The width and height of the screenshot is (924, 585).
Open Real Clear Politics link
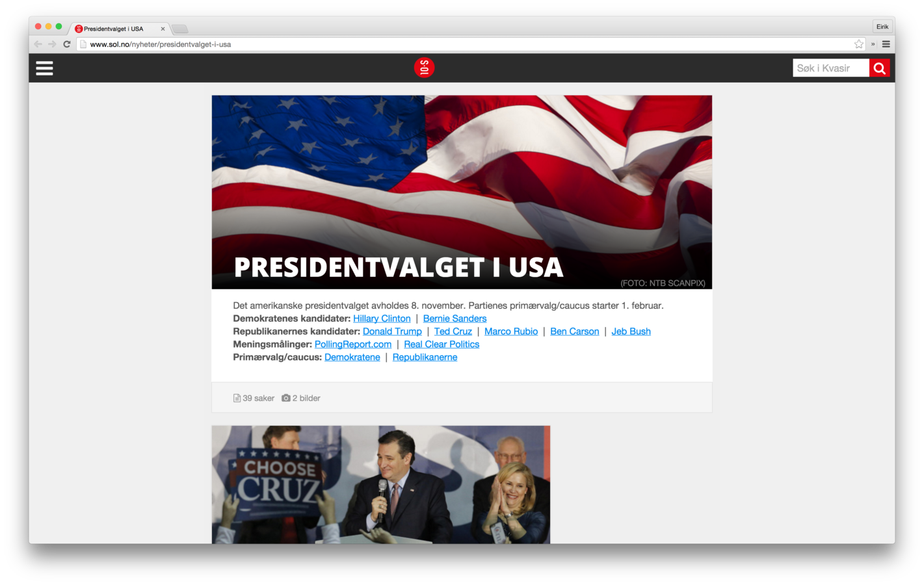coord(442,344)
